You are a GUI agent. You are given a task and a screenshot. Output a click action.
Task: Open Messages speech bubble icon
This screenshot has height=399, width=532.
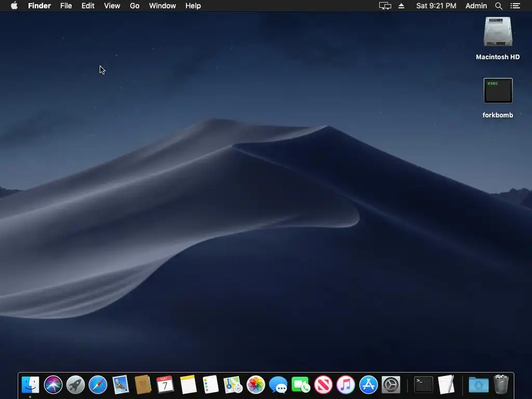click(278, 385)
